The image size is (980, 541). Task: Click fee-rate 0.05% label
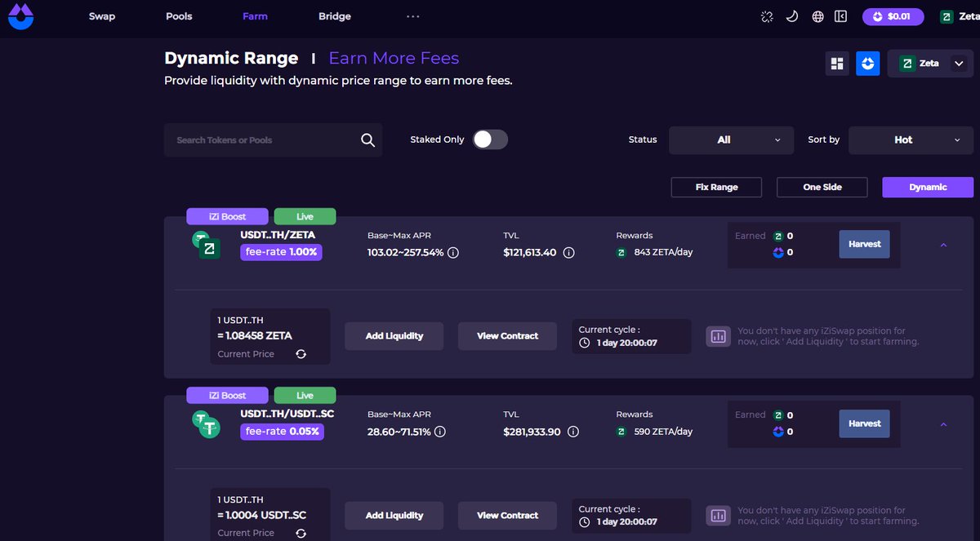tap(282, 432)
